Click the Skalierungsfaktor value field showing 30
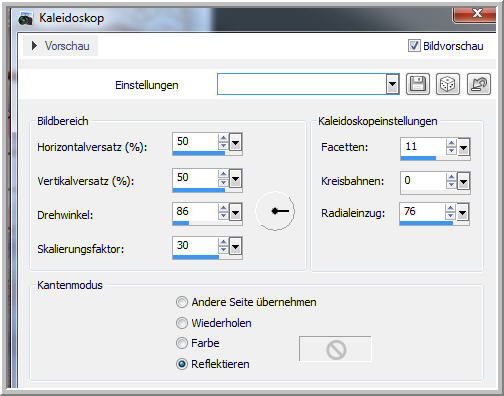This screenshot has width=504, height=396. [195, 246]
